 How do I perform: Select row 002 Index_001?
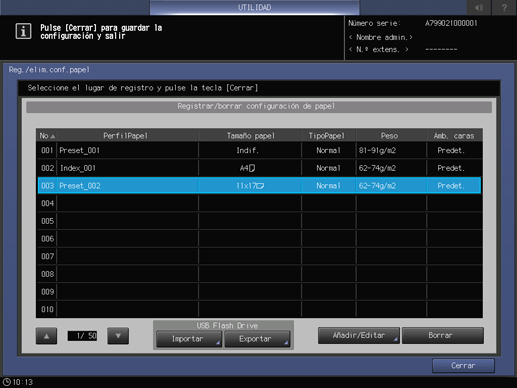pyautogui.click(x=259, y=168)
